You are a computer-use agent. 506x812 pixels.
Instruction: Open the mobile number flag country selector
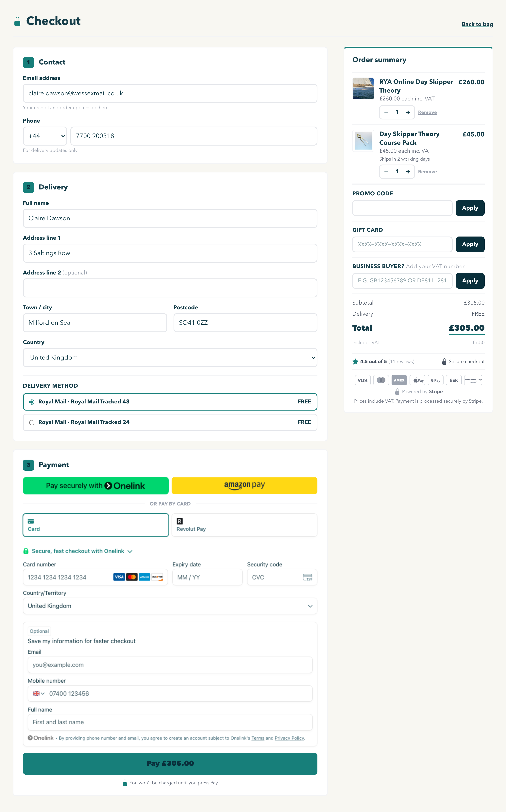[39, 694]
